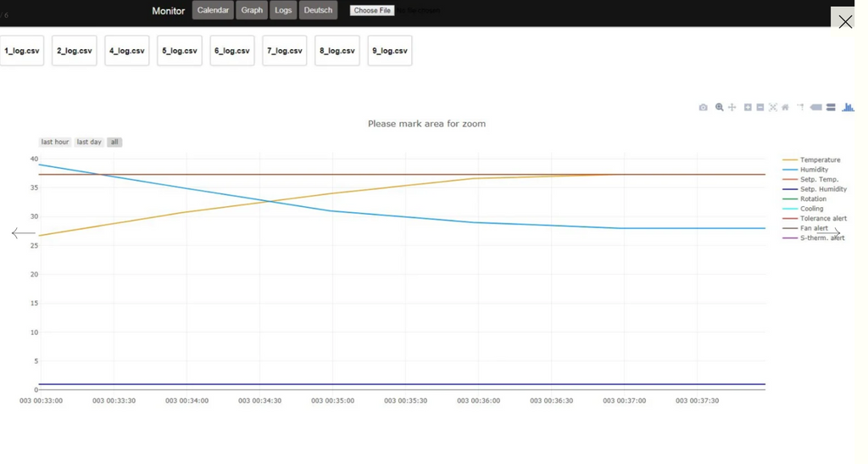Switch to the Logs tab
The image size is (868, 464).
click(x=283, y=10)
